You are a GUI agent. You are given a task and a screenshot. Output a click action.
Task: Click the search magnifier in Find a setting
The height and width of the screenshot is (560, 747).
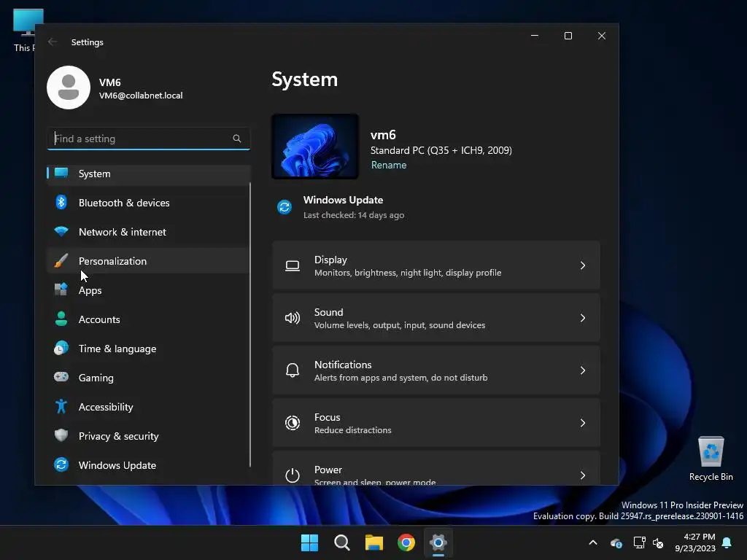pyautogui.click(x=237, y=139)
